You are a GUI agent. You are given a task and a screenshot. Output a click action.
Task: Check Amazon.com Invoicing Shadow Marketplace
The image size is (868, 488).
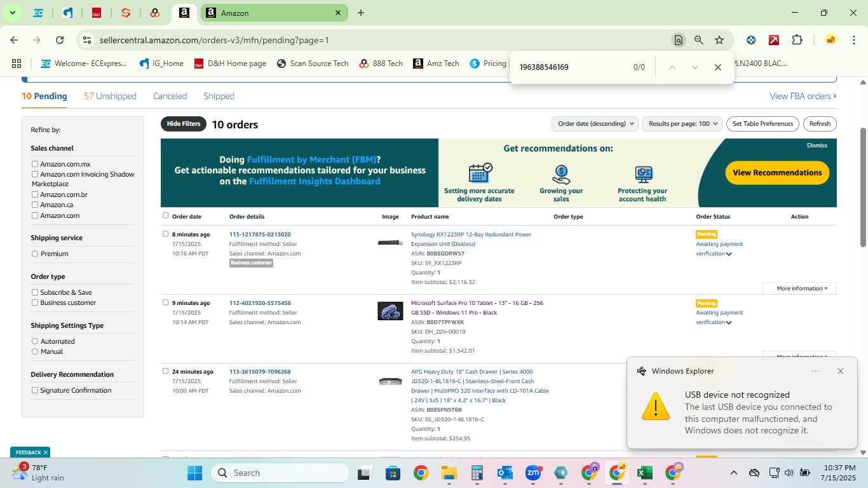click(35, 174)
